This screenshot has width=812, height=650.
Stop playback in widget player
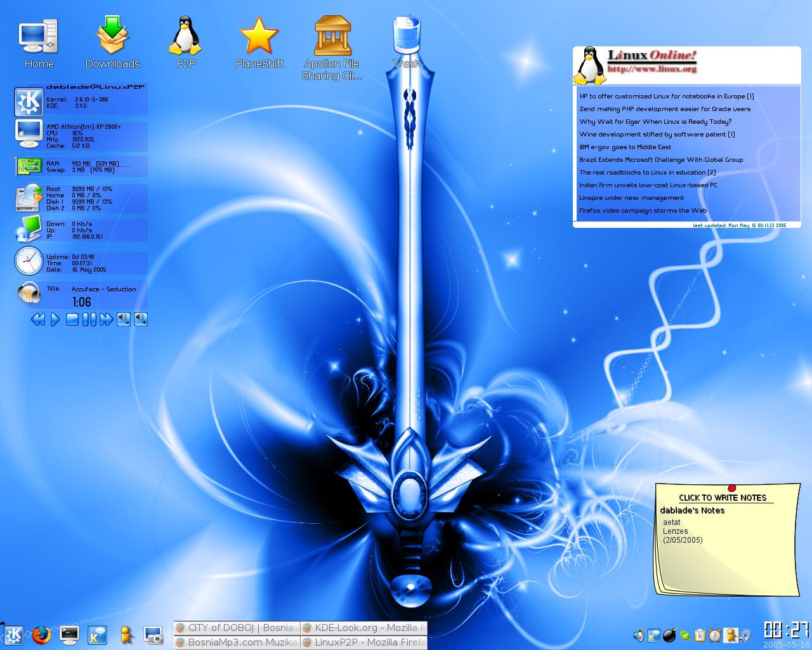(72, 319)
